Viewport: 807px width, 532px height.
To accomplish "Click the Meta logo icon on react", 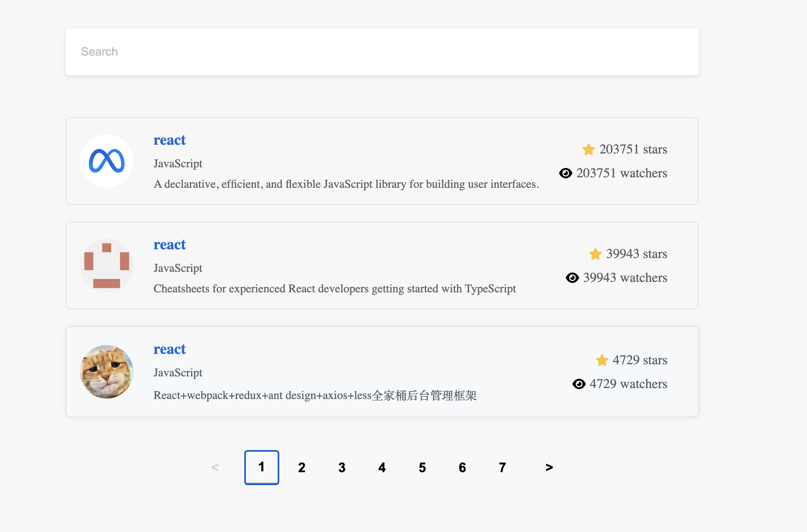I will 107,160.
